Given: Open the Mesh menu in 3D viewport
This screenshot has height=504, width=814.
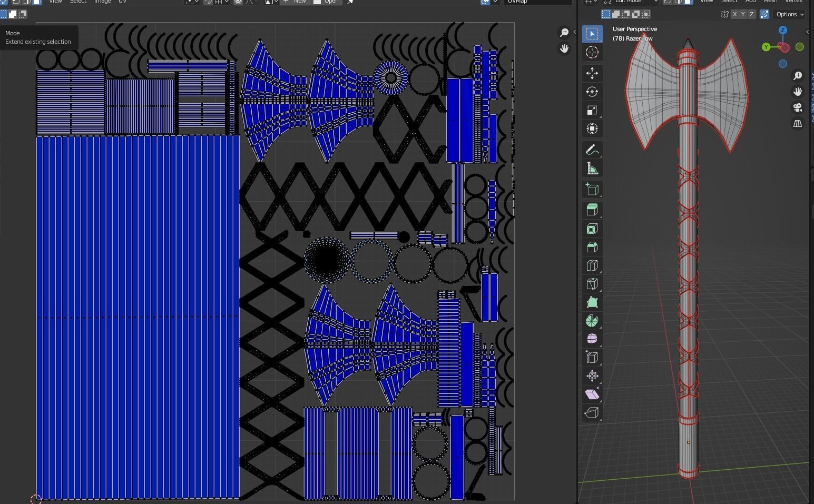Looking at the screenshot, I should point(770,2).
